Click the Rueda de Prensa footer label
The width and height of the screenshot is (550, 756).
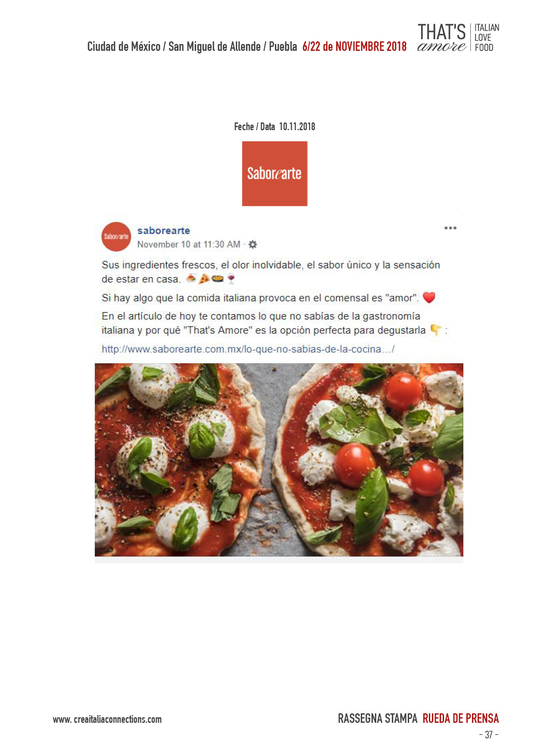point(460,719)
